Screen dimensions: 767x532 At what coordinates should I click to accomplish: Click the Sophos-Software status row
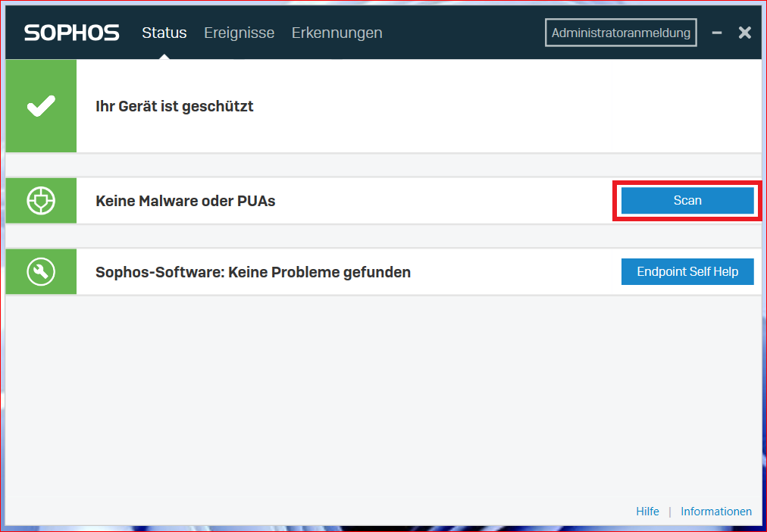252,271
